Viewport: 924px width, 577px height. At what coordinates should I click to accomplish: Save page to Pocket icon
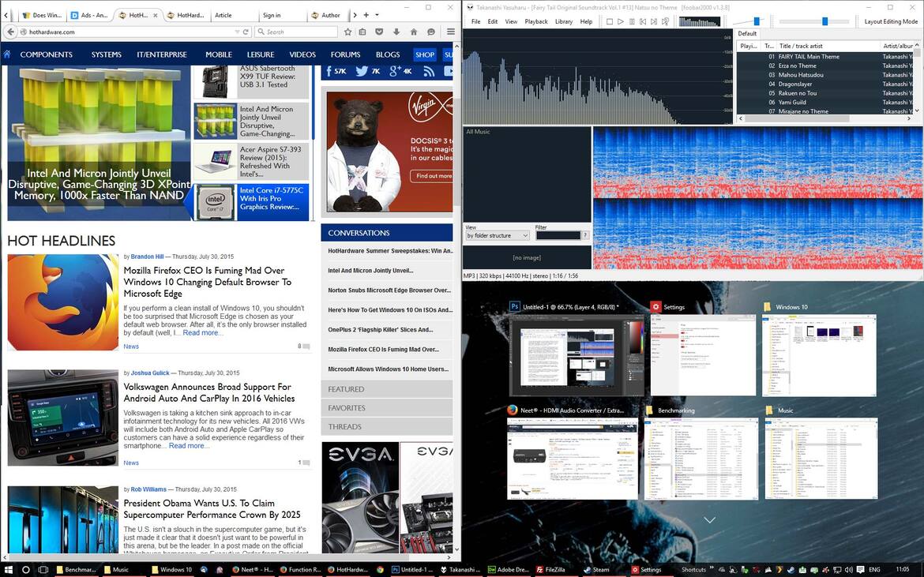coord(380,32)
